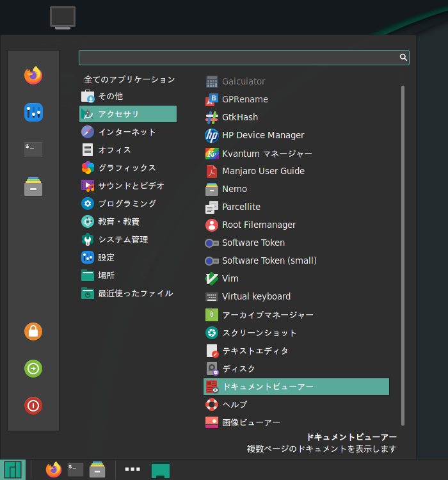Open ヘルプ lifebuoy icon
Screen dimensions: 448x480
tap(212, 404)
